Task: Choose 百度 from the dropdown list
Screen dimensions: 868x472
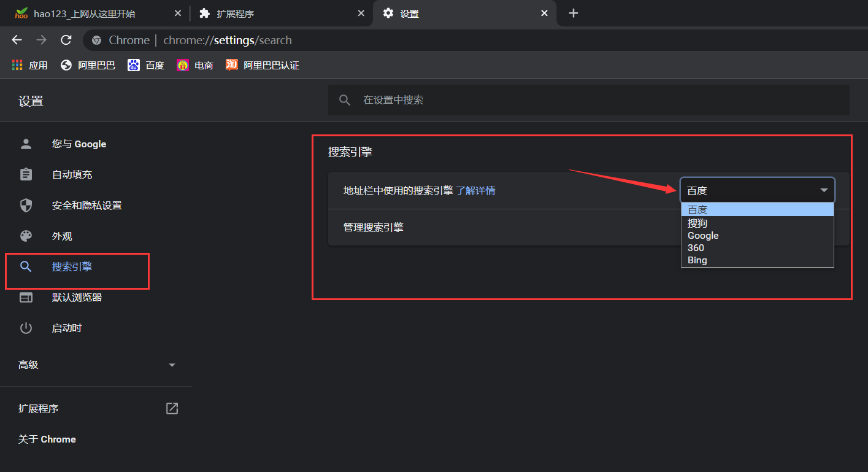Action: (x=758, y=210)
